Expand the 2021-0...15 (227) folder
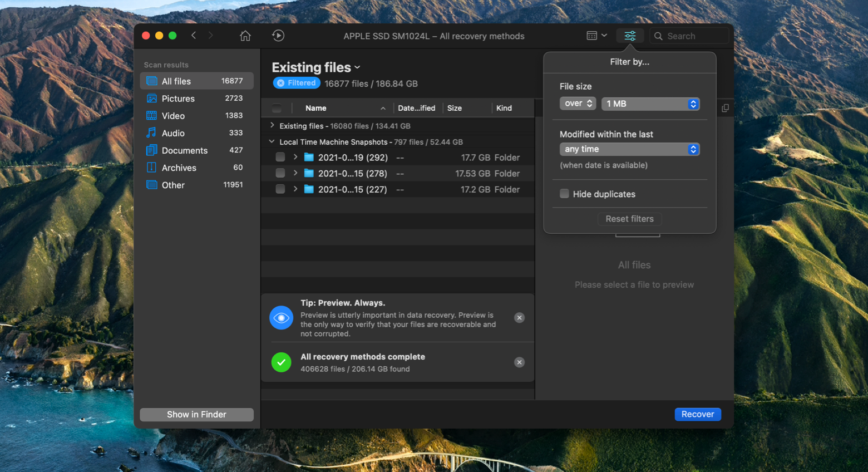The height and width of the screenshot is (472, 868). 295,189
